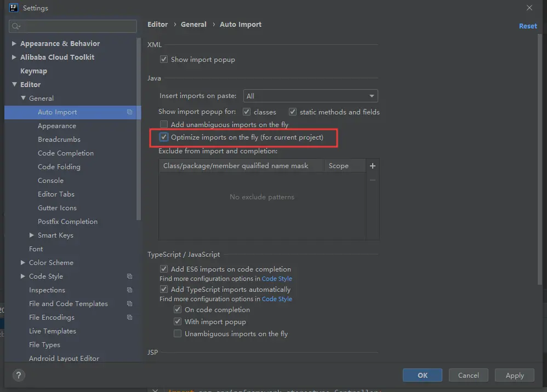Toggle With import popup checkbox

(x=178, y=321)
